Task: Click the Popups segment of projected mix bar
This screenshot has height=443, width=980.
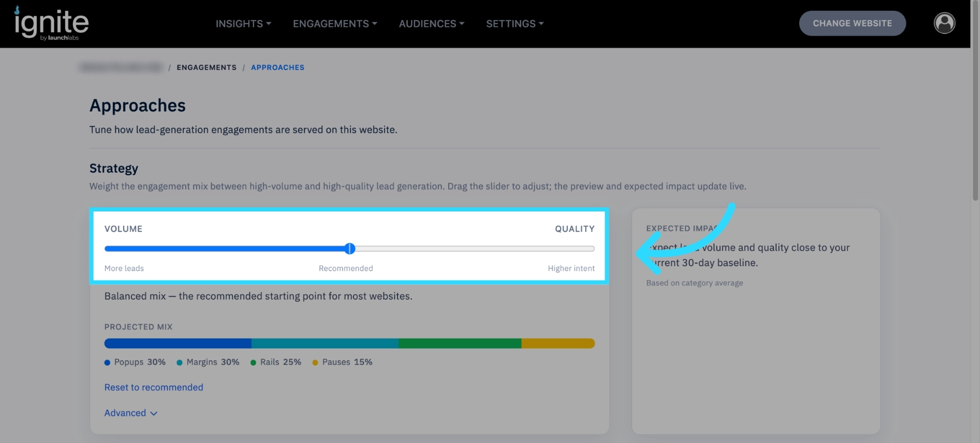Action: click(178, 343)
